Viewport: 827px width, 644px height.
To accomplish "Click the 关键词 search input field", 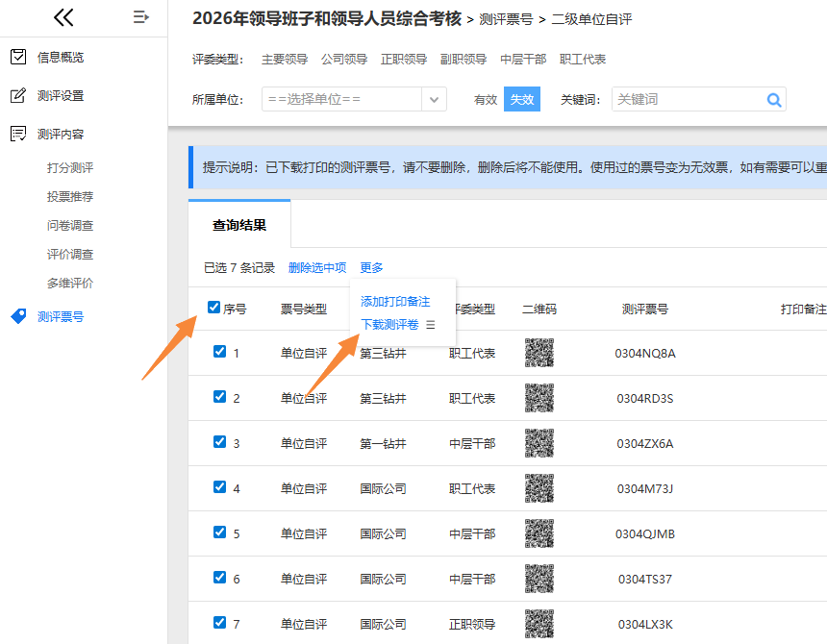I will pyautogui.click(x=699, y=99).
